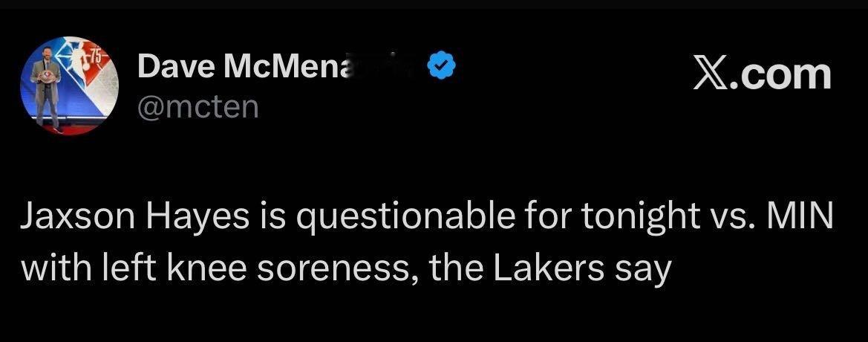The image size is (868, 342).
Task: Click the X logo in X.com watermark
Action: (711, 74)
